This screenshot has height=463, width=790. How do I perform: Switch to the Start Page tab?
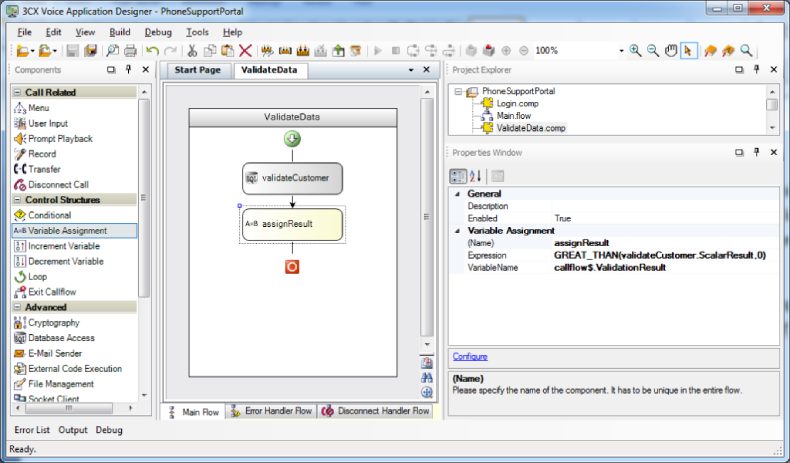pos(198,70)
